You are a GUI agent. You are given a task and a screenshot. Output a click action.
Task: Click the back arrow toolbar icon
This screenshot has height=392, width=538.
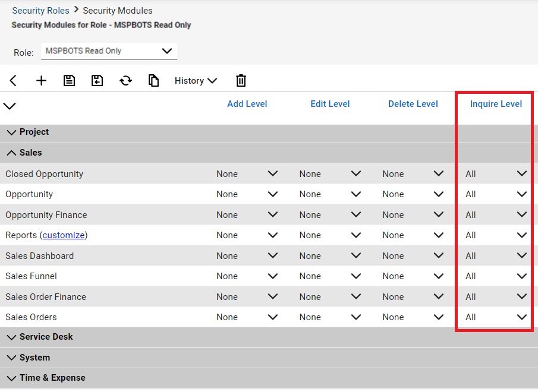pos(12,80)
